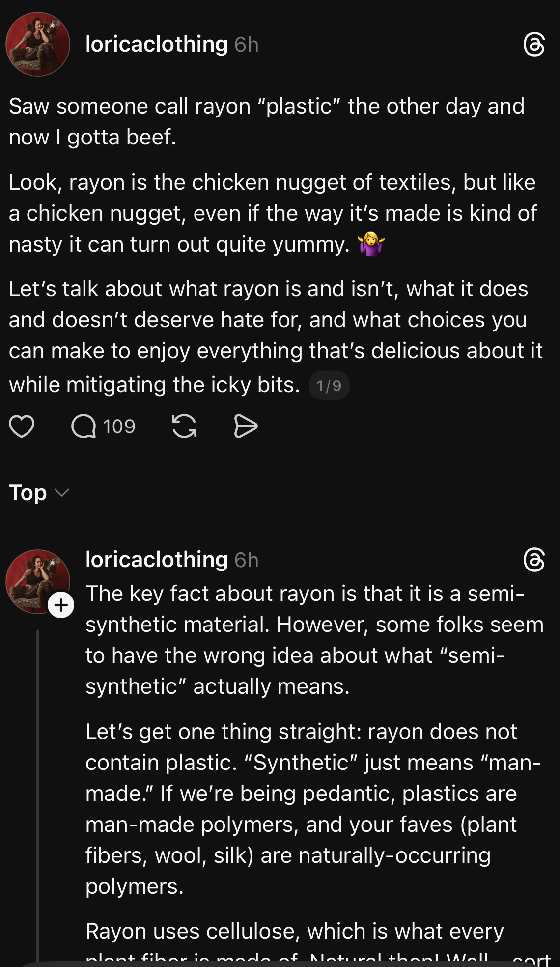
Task: Click the chevron arrow beside "Top"
Action: [62, 493]
